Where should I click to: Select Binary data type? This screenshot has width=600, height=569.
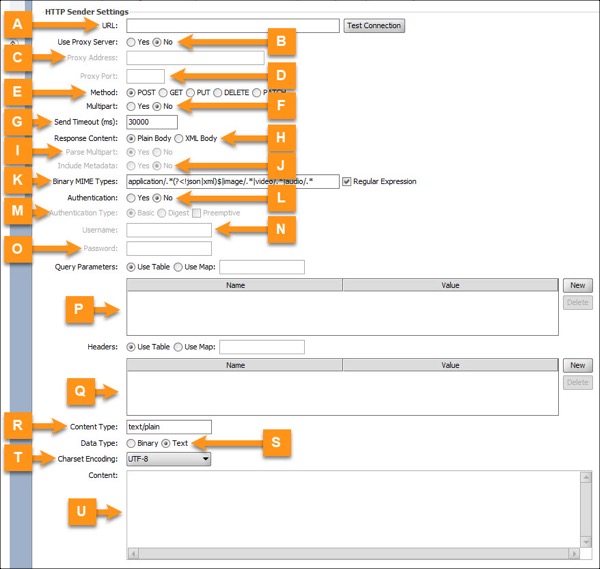coord(132,442)
